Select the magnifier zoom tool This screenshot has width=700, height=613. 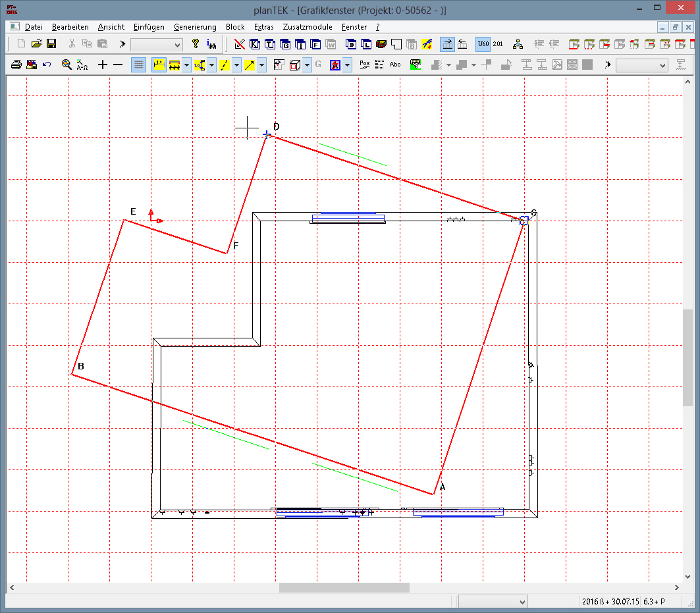point(67,65)
